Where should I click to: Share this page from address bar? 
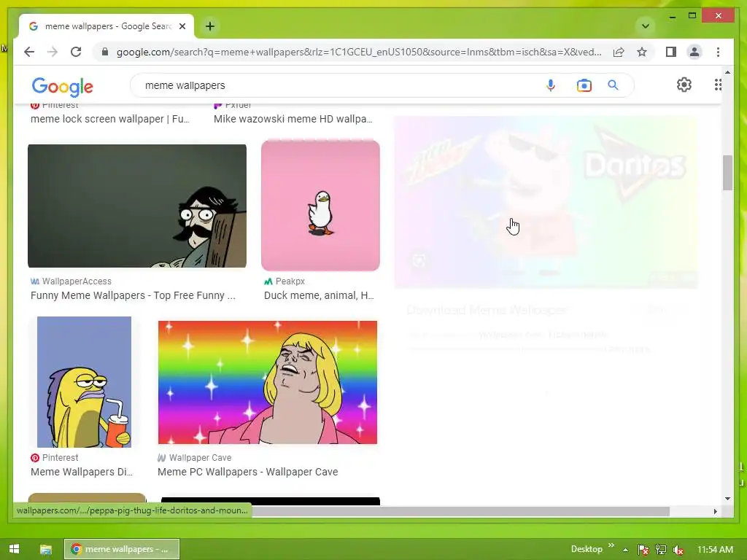619,52
